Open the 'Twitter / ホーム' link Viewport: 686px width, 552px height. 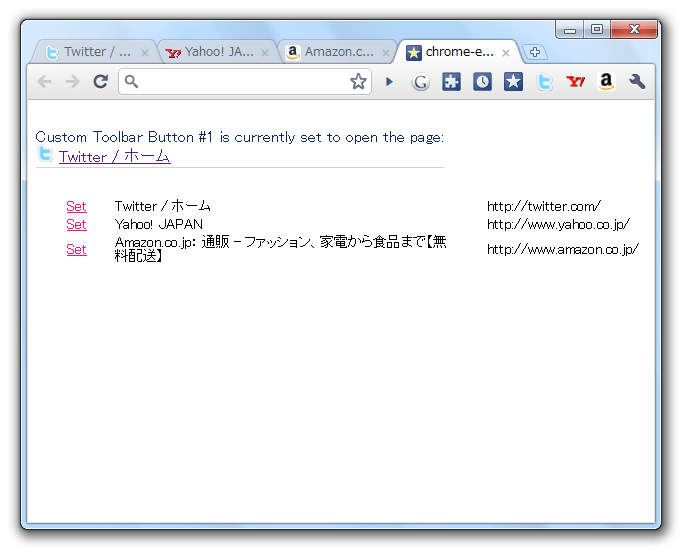pos(115,156)
